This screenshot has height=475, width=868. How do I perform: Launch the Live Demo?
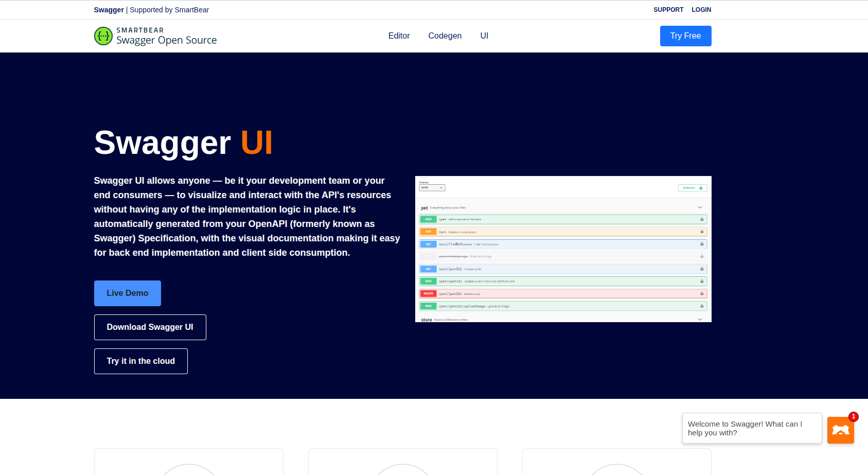coord(128,293)
